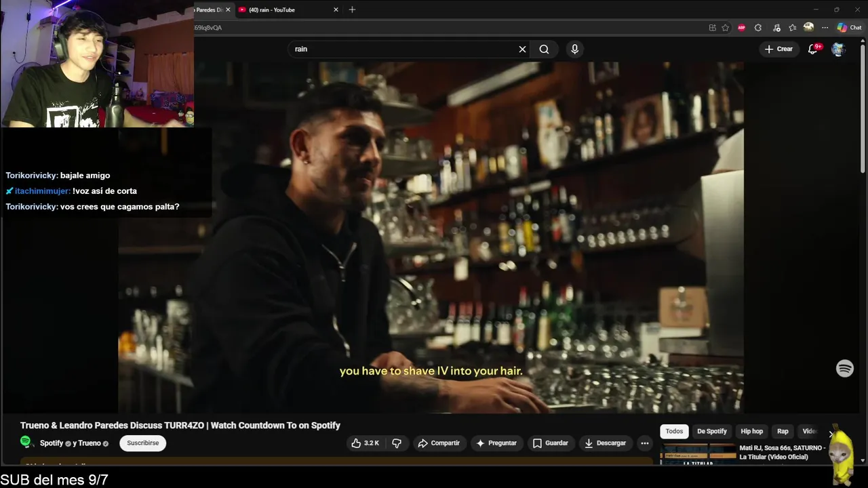Select the 'Hip hop' filter chip
The width and height of the screenshot is (868, 488).
(x=751, y=431)
